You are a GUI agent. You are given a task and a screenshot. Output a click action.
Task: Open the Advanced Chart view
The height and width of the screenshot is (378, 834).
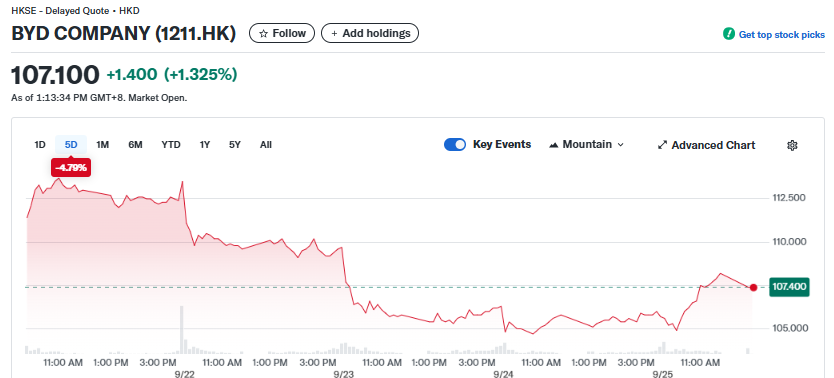706,145
